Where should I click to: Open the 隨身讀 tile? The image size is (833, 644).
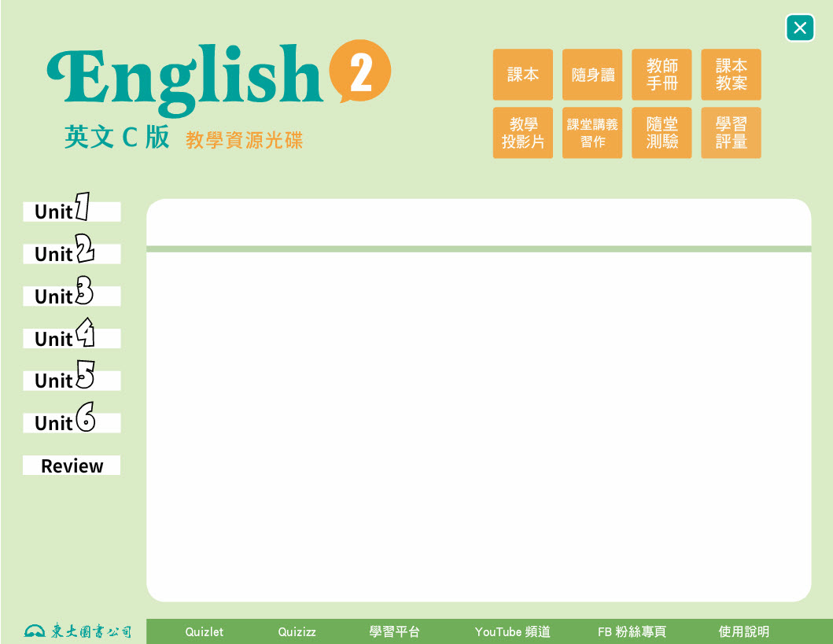(x=592, y=75)
